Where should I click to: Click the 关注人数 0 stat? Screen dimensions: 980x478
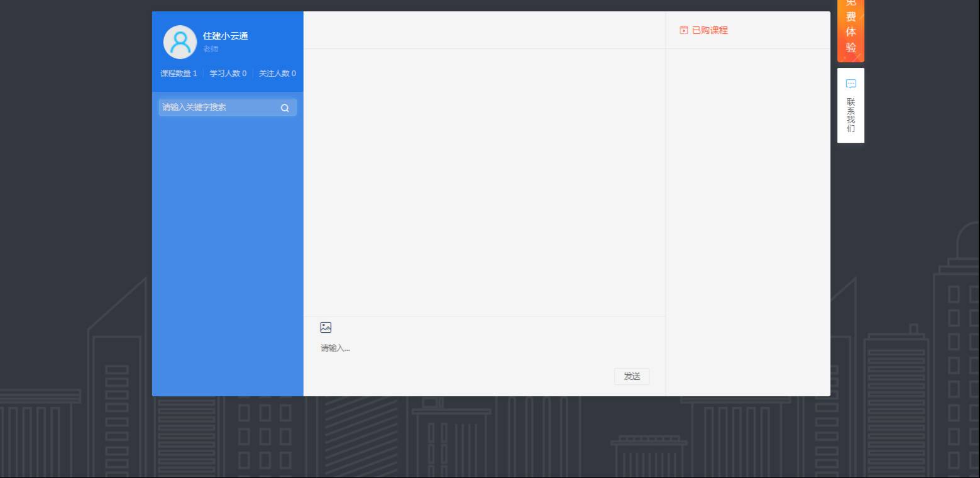point(277,74)
